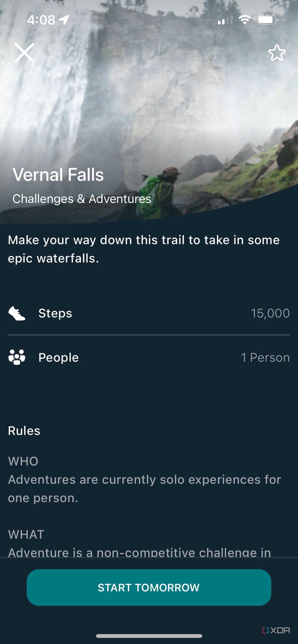Tap the WHO rule heading
This screenshot has width=298, height=644.
(23, 461)
